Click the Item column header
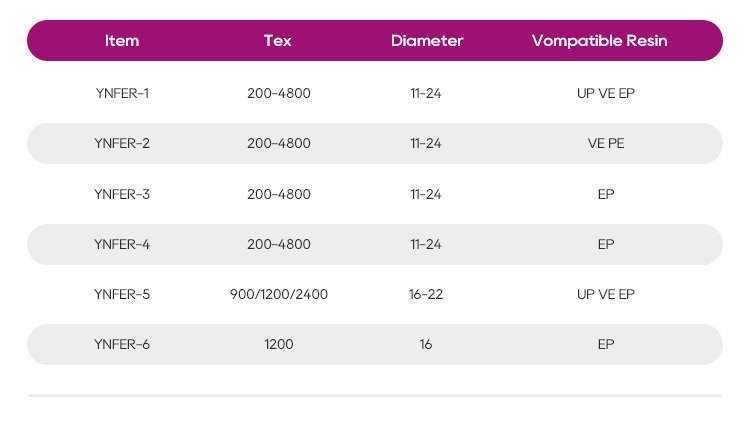Screen dimensions: 750x435 pyautogui.click(x=122, y=41)
